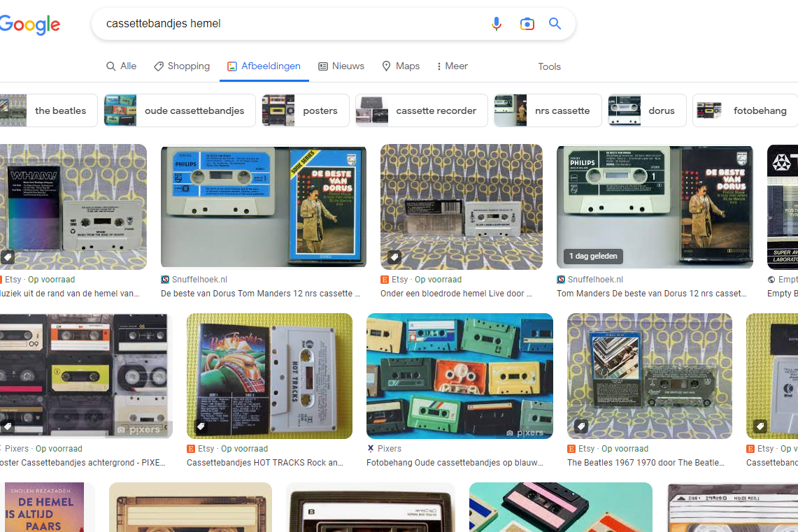Click product tag on bloedrode hemel image
Image resolution: width=798 pixels, height=532 pixels.
(x=394, y=257)
